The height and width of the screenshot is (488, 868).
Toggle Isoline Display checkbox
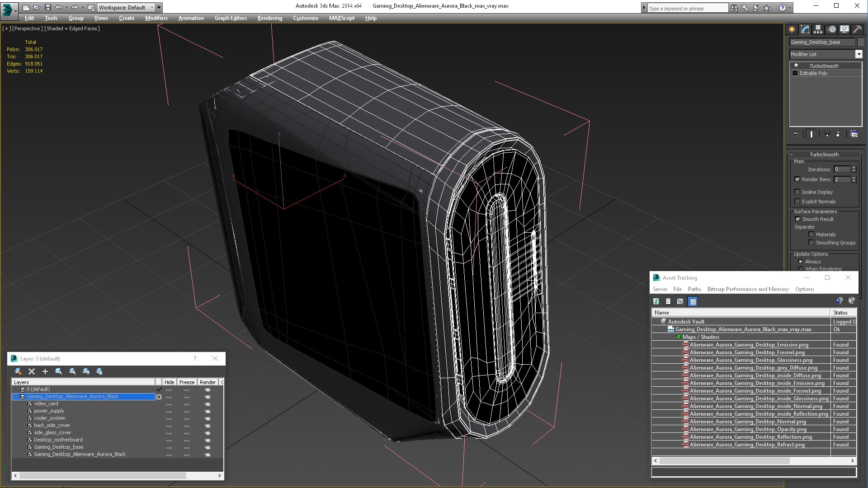(x=797, y=192)
